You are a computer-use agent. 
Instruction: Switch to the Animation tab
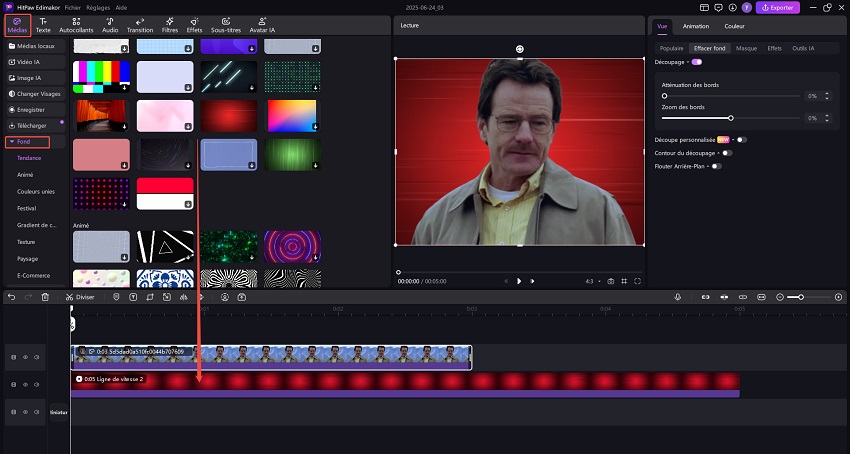click(x=696, y=26)
